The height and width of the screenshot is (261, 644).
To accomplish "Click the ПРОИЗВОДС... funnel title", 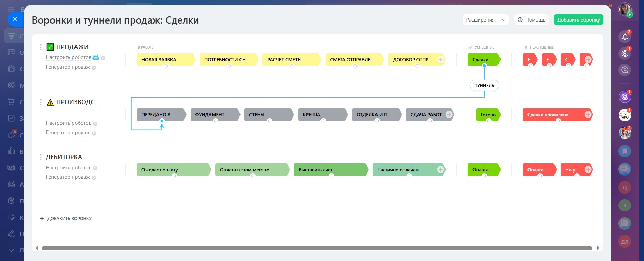I will pyautogui.click(x=78, y=102).
